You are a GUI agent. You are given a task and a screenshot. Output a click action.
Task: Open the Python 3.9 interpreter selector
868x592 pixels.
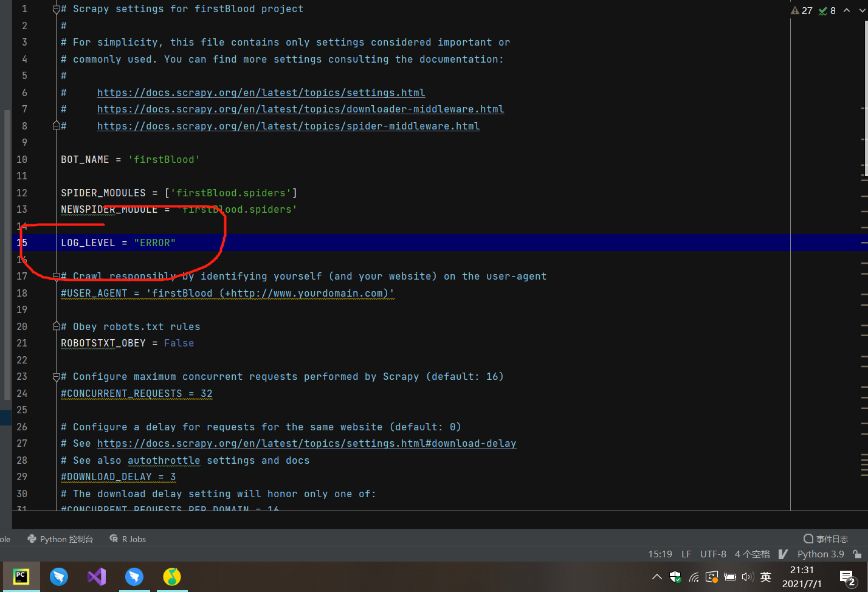[x=821, y=554]
